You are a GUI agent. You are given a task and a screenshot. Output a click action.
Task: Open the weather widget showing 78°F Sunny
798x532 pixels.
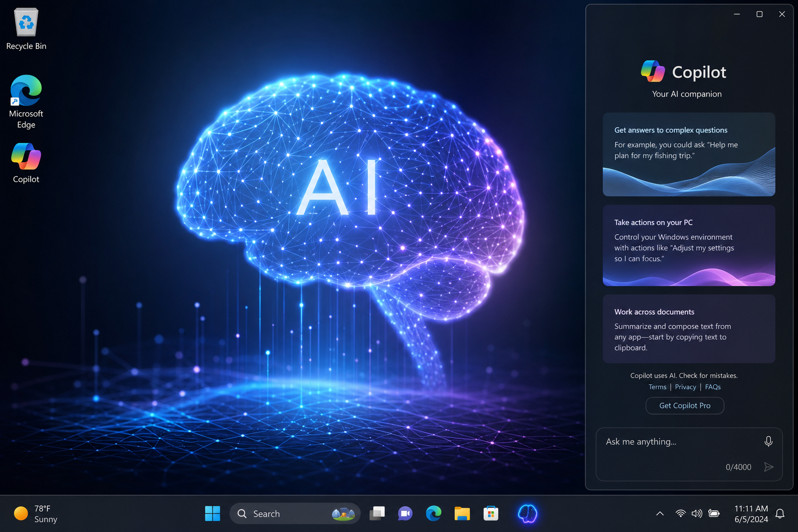pos(35,513)
